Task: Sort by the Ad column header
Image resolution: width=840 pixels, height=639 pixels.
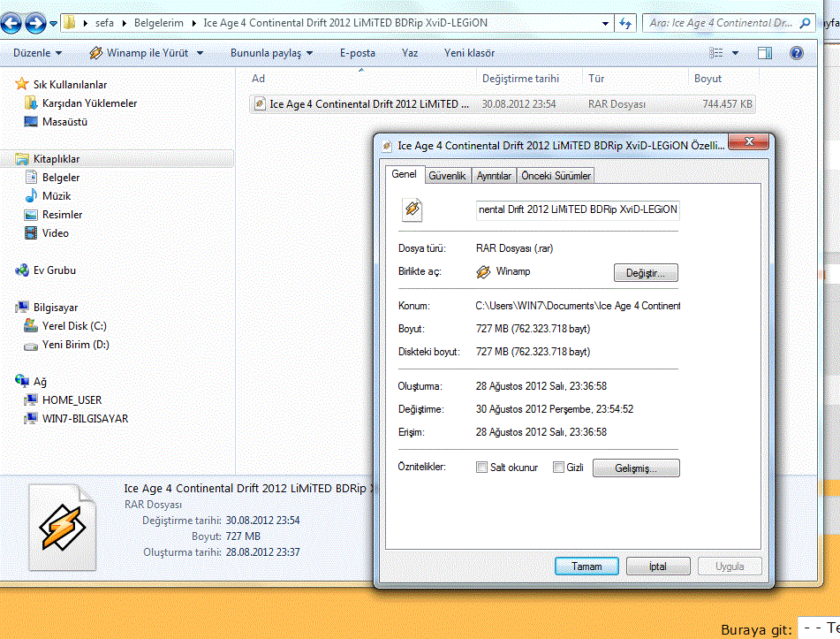Action: 362,79
